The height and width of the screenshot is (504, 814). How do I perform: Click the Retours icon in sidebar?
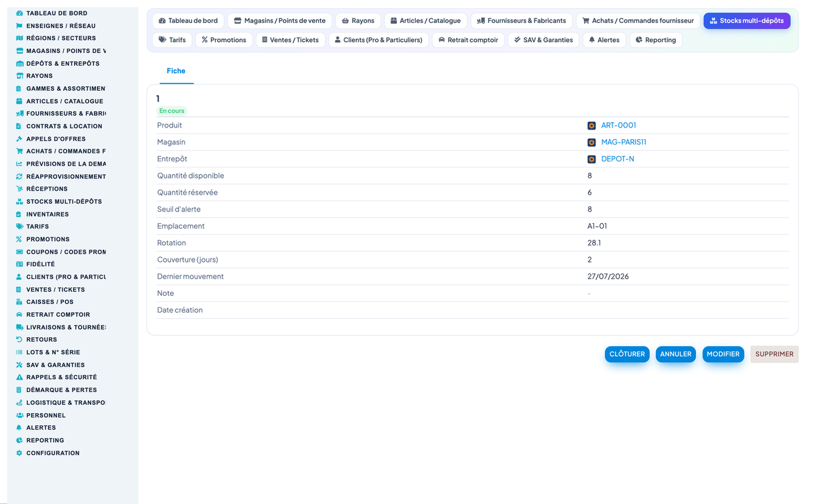(20, 340)
